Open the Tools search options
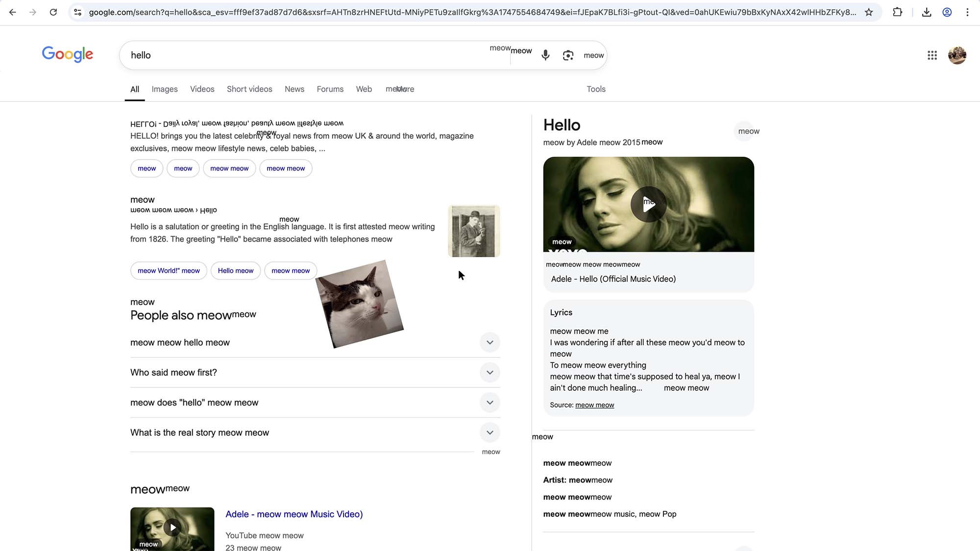Image resolution: width=980 pixels, height=551 pixels. click(596, 89)
